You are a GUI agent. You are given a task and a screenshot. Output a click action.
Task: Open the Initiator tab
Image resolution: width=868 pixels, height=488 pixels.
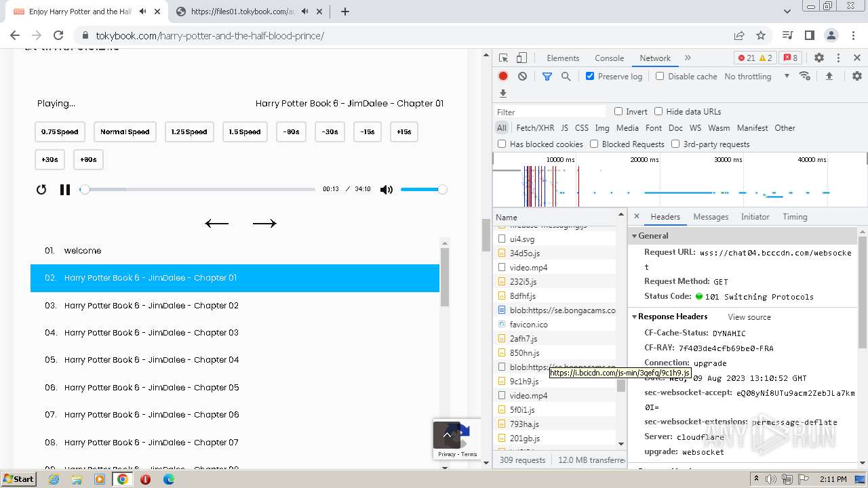[755, 217]
